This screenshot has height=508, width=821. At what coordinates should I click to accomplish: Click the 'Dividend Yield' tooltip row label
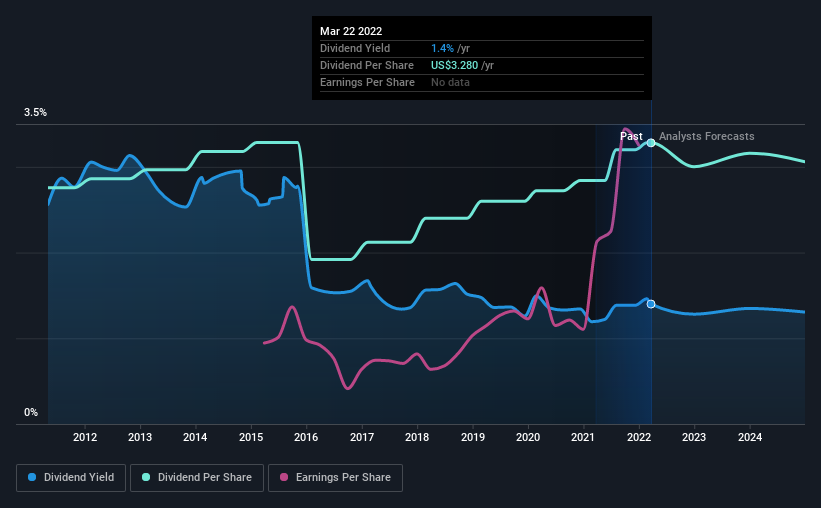click(x=355, y=48)
